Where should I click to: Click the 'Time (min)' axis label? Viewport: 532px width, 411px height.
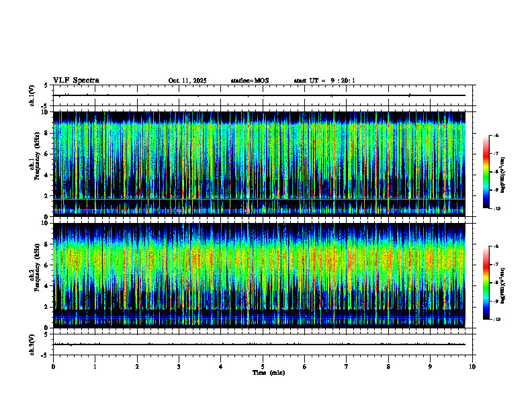pyautogui.click(x=269, y=373)
